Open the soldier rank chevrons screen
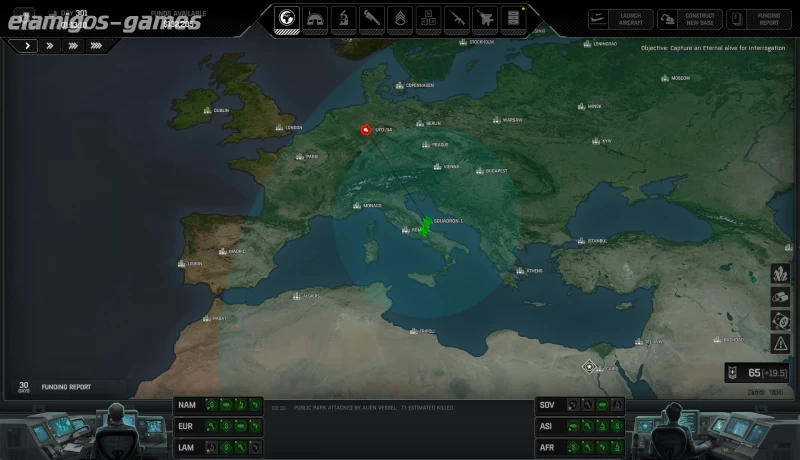This screenshot has height=460, width=800. point(400,19)
